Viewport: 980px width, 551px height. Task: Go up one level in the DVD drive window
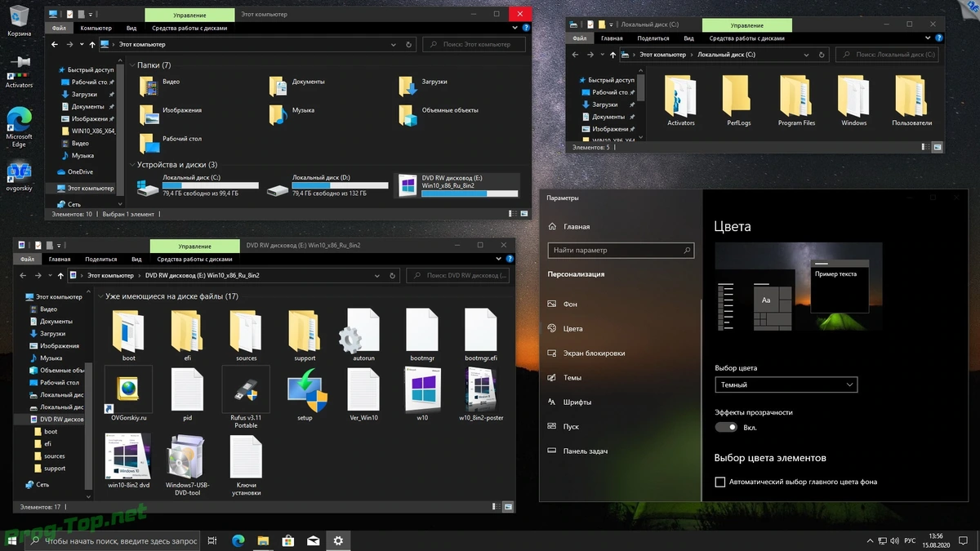tap(59, 275)
